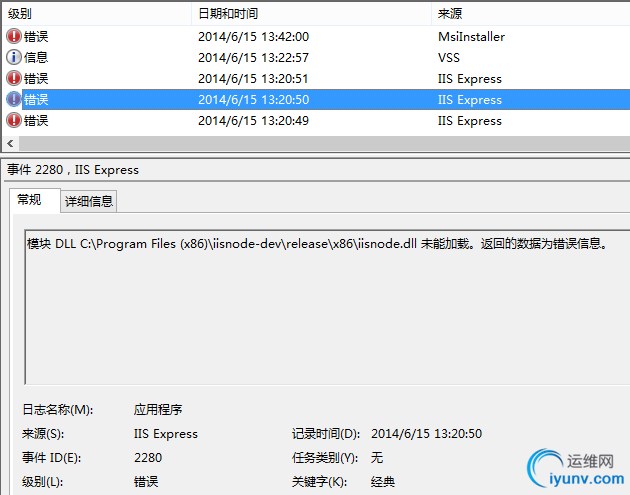Click the 来源(S) label

43,434
